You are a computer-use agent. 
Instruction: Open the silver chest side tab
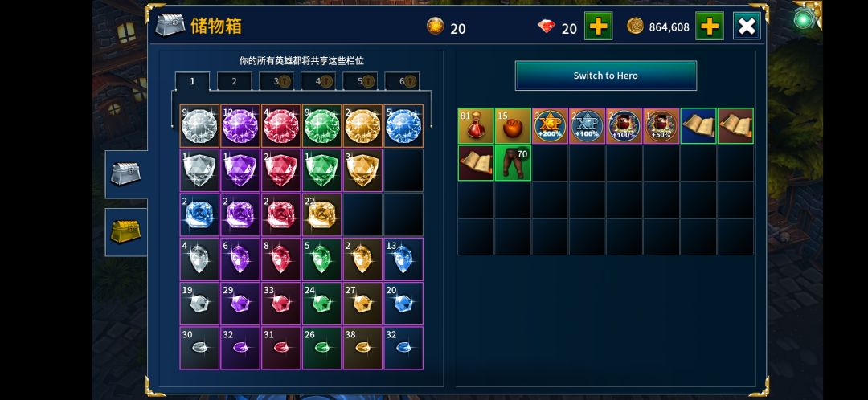[126, 174]
